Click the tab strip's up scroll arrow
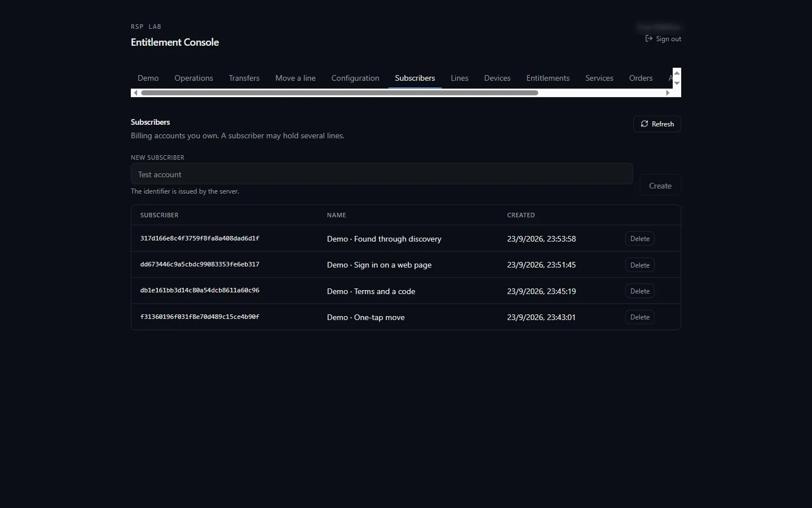The image size is (812, 508). click(677, 73)
